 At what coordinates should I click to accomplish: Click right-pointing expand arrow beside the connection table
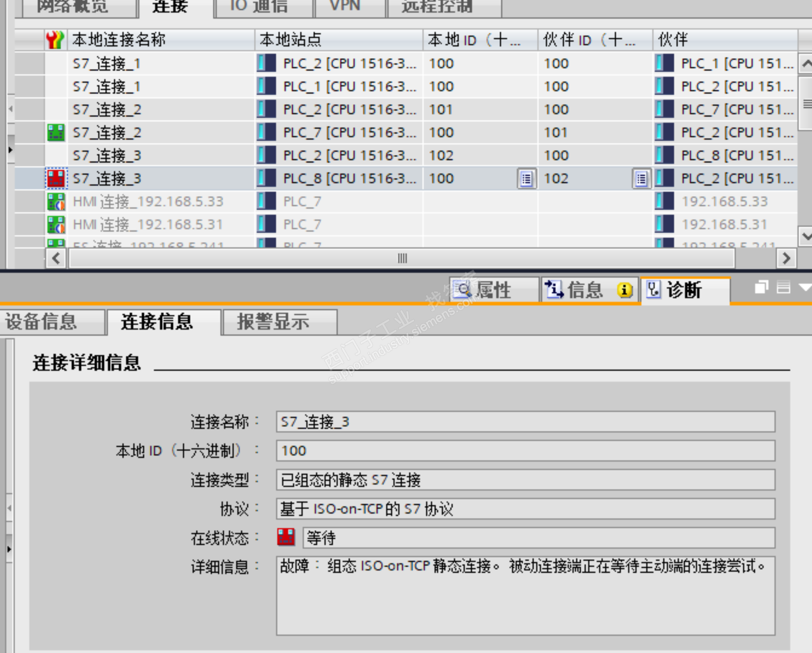tap(10, 150)
